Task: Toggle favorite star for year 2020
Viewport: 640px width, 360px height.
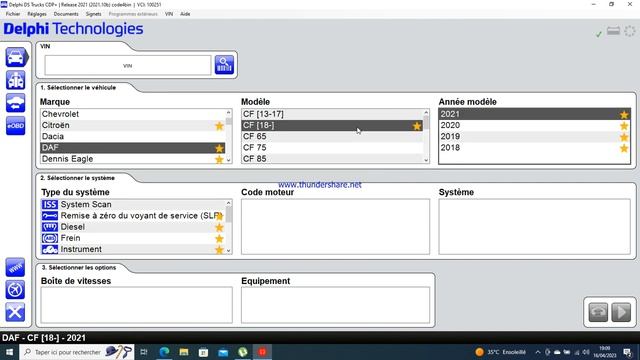Action: pyautogui.click(x=624, y=126)
